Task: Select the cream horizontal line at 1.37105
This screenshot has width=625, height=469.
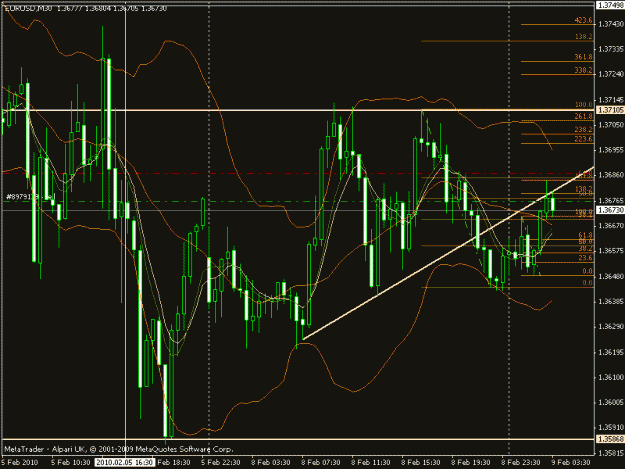Action: [x=297, y=110]
